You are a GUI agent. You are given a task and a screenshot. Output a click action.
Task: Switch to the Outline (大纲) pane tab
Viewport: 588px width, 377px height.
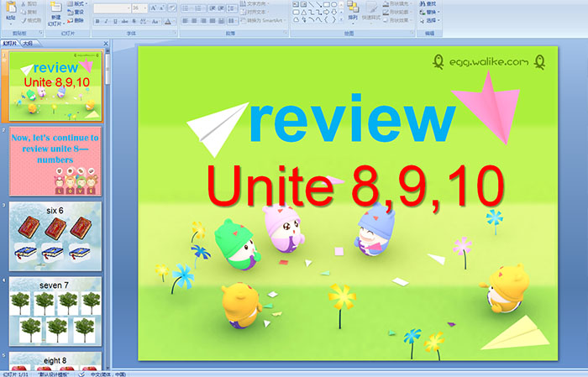[x=28, y=44]
